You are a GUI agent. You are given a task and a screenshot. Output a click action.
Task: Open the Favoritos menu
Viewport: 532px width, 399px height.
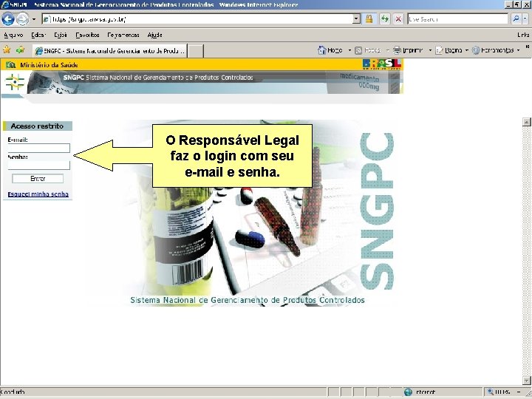pos(87,35)
